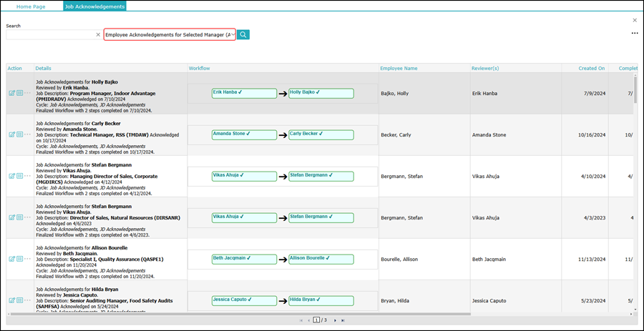The height and width of the screenshot is (331, 644).
Task: Switch to the Home Page tab
Action: [x=31, y=6]
